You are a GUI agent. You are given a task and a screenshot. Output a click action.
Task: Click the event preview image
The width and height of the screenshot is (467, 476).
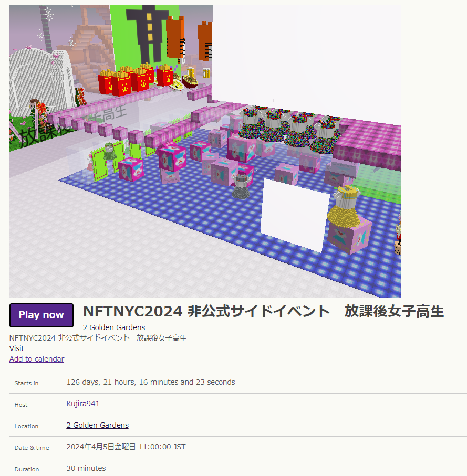pos(205,151)
